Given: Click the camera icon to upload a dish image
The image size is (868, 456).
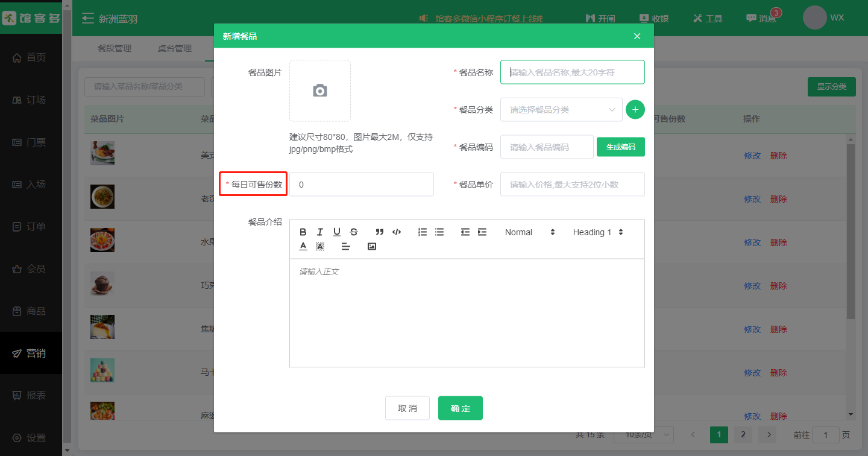Looking at the screenshot, I should coord(320,91).
